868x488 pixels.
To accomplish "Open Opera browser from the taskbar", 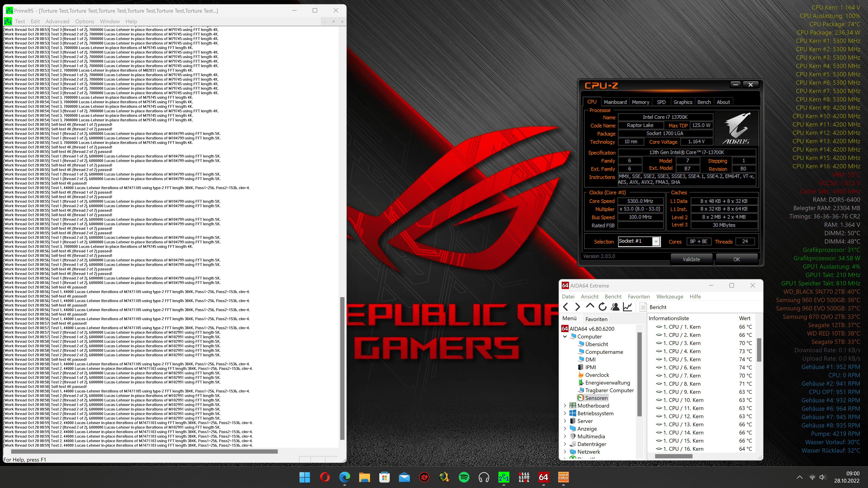I will 325,477.
